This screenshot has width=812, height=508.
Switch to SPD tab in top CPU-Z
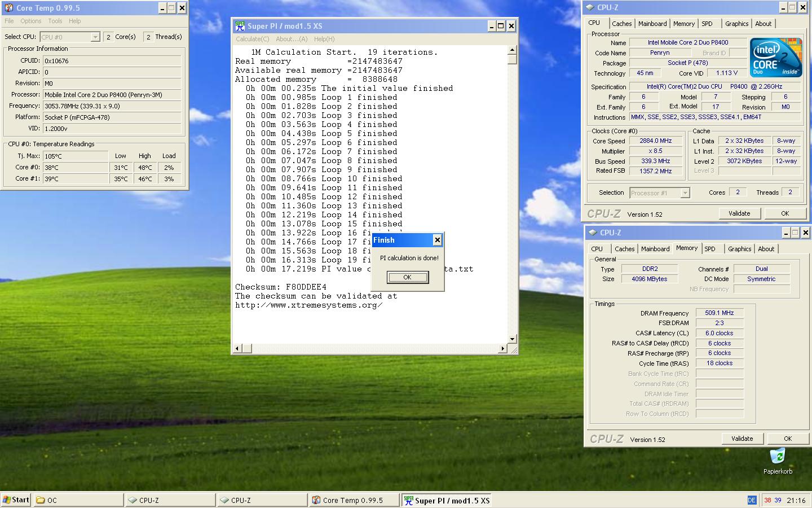click(x=707, y=24)
